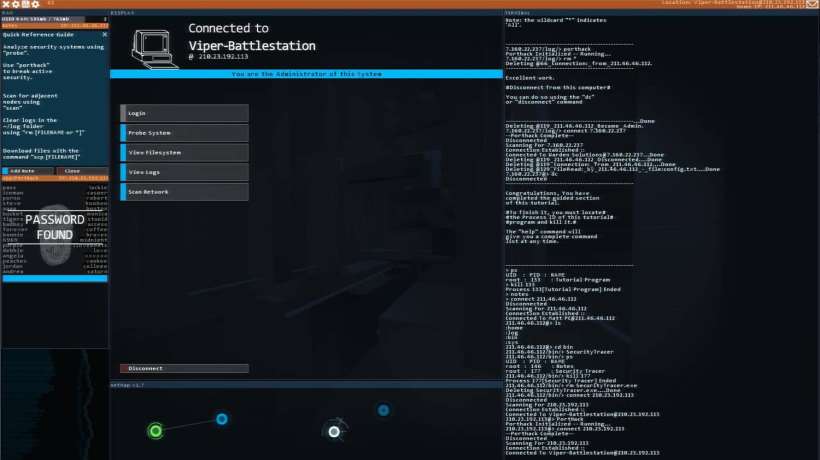Screen dimensions: 820x460
Task: Click the Login button
Action: pyautogui.click(x=184, y=113)
